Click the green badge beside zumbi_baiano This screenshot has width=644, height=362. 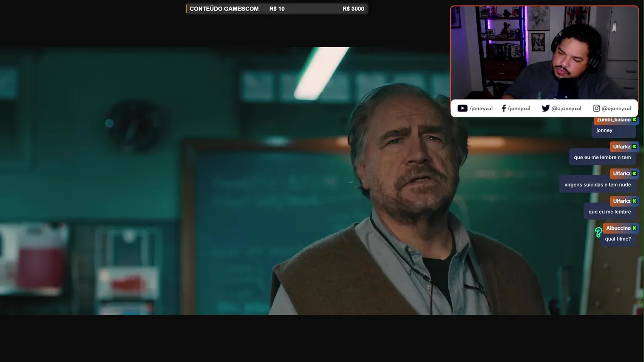(x=635, y=120)
